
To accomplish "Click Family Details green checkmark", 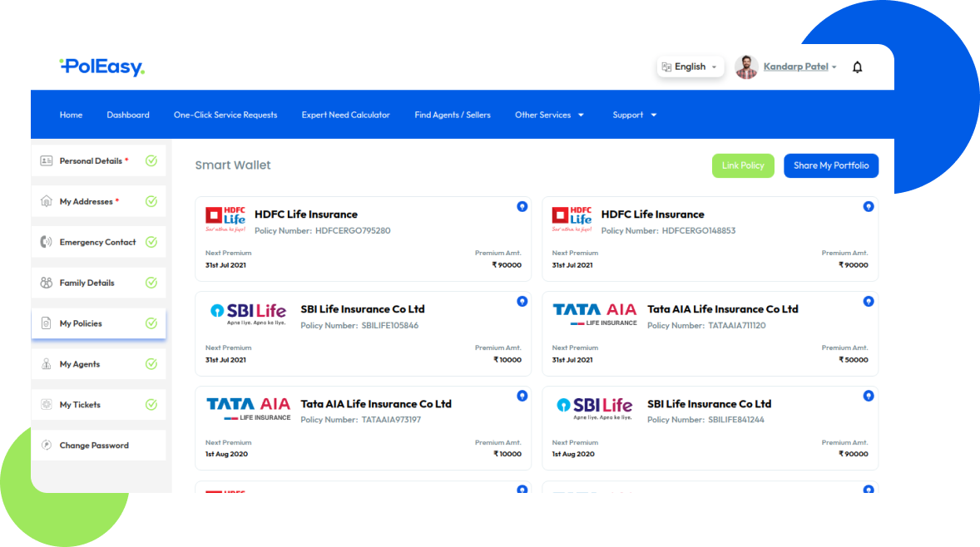I will point(151,283).
